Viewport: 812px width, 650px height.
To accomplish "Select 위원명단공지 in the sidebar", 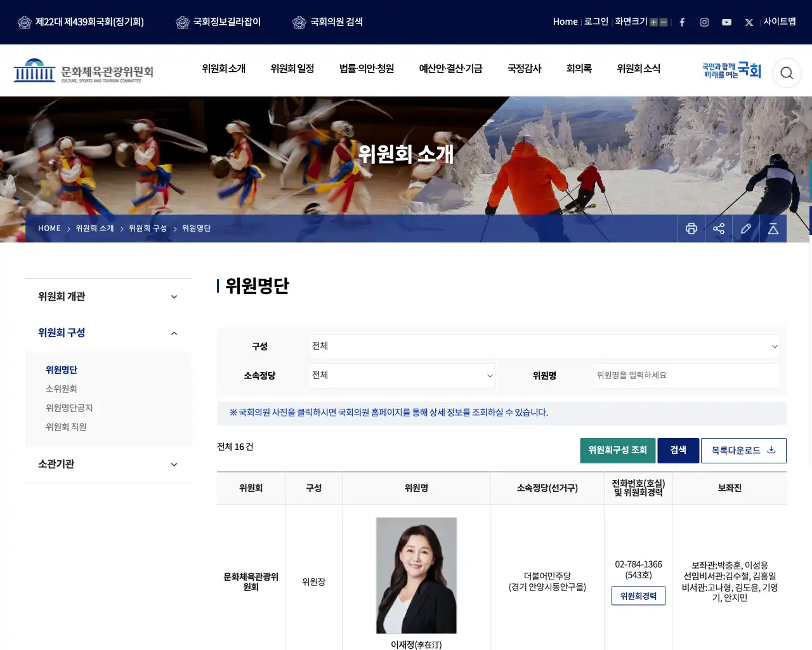I will [x=69, y=408].
